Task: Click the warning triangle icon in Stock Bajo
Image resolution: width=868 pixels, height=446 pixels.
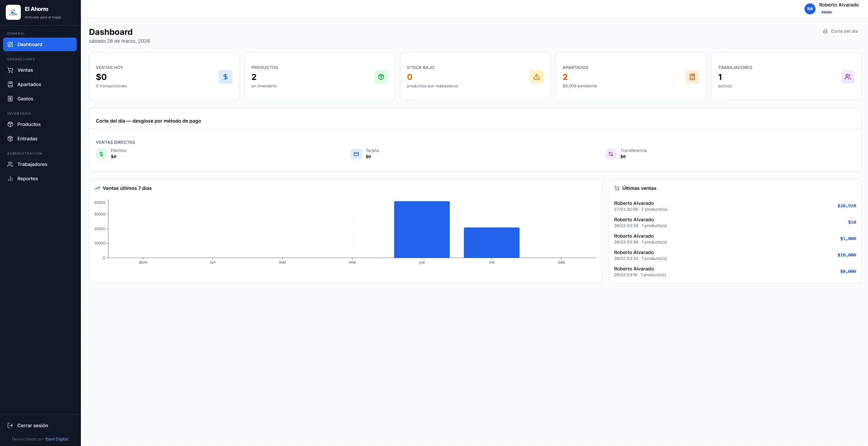Action: [536, 77]
